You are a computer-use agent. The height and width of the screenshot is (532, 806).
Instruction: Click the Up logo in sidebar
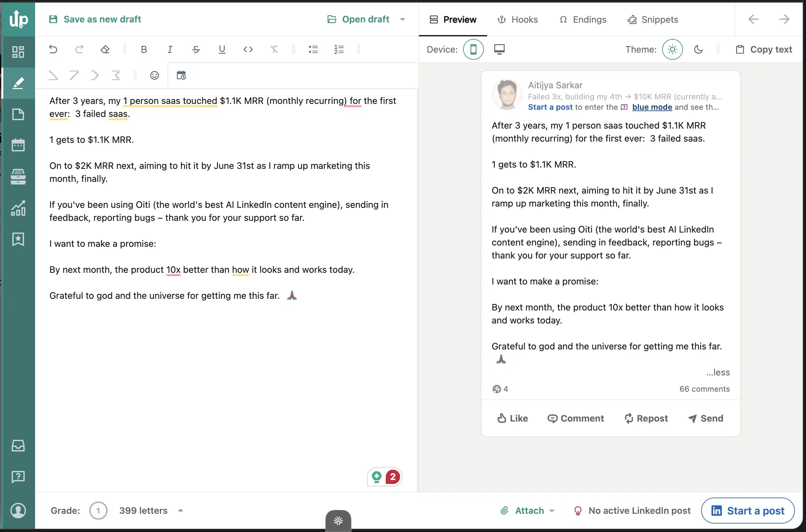point(19,19)
